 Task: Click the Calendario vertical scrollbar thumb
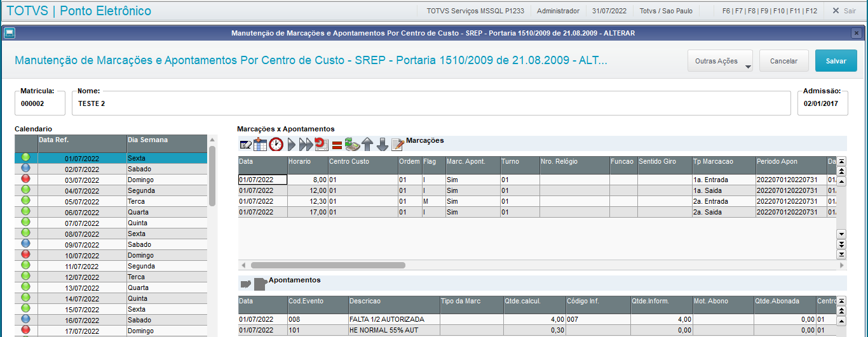(212, 176)
